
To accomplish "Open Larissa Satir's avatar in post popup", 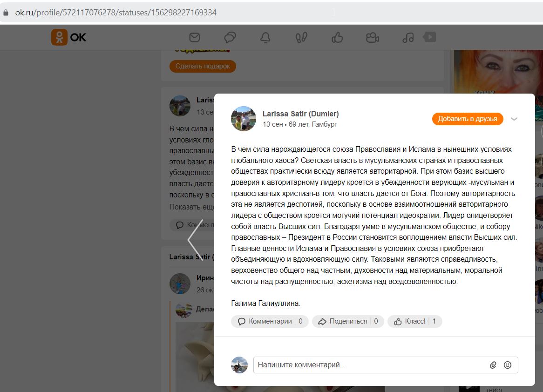I will [244, 119].
